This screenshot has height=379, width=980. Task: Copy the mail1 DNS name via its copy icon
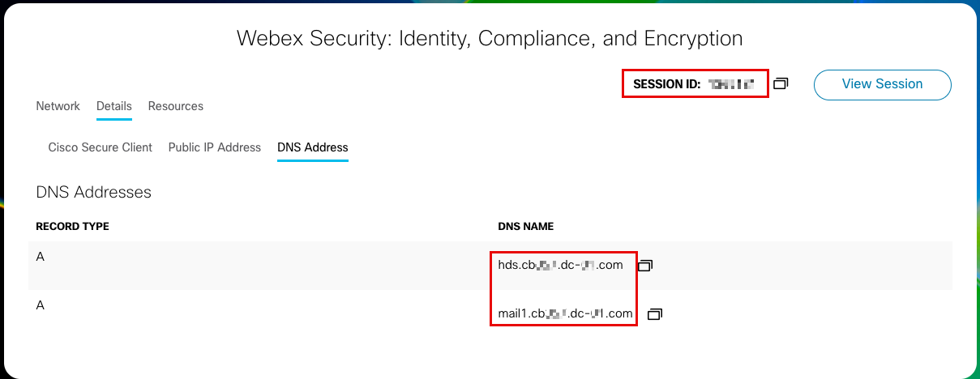655,313
